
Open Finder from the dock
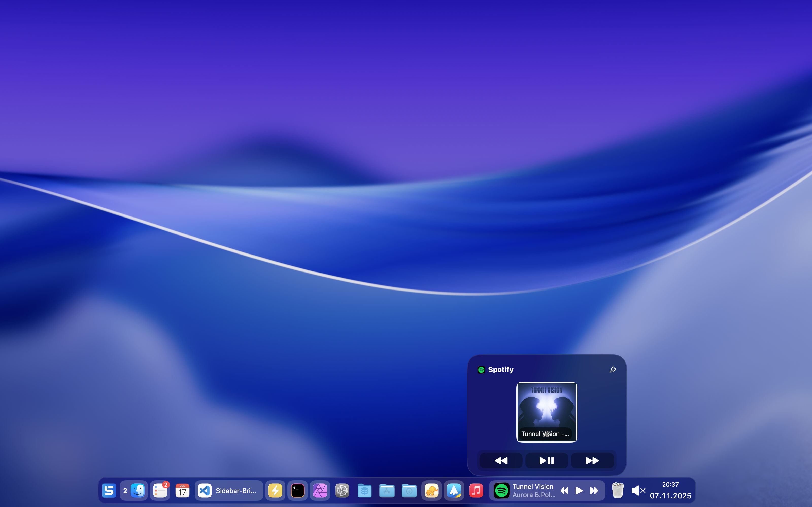coord(138,491)
